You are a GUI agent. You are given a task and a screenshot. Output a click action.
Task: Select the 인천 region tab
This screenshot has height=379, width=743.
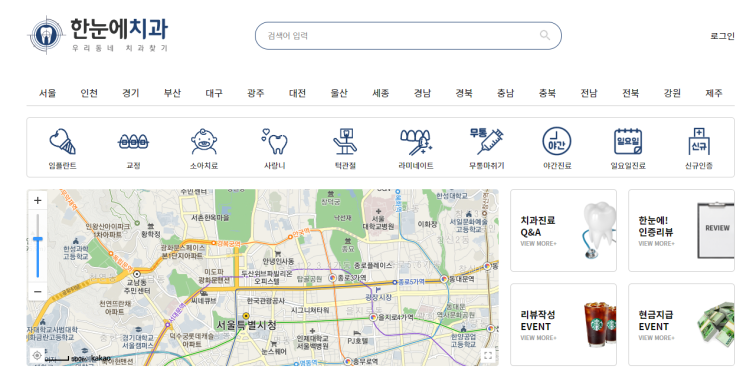(x=89, y=93)
